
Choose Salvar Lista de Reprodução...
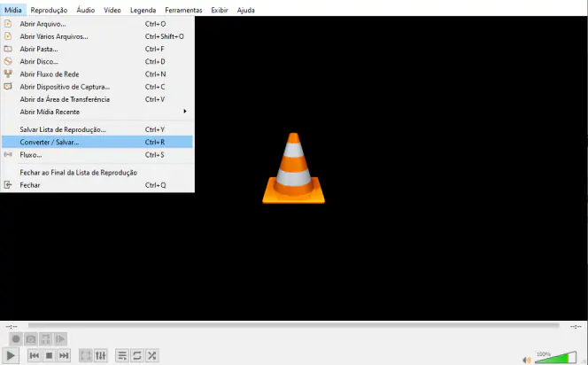click(97, 129)
